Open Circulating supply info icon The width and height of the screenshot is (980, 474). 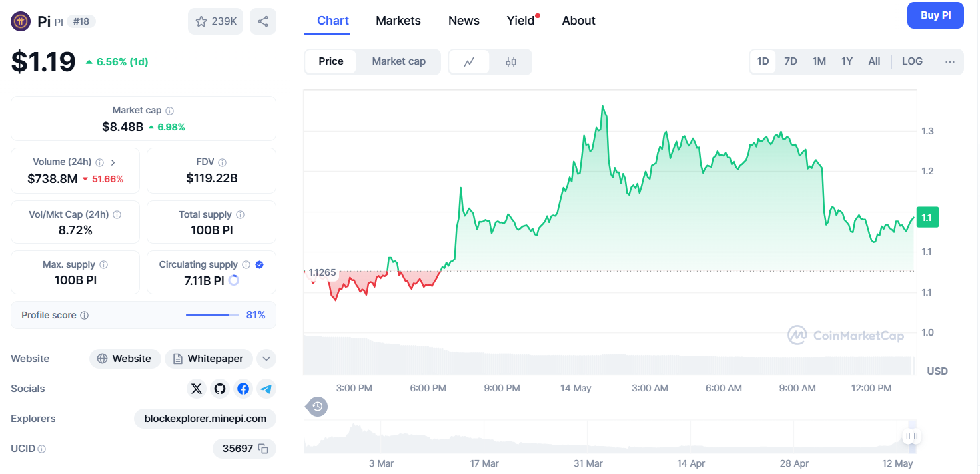click(246, 265)
